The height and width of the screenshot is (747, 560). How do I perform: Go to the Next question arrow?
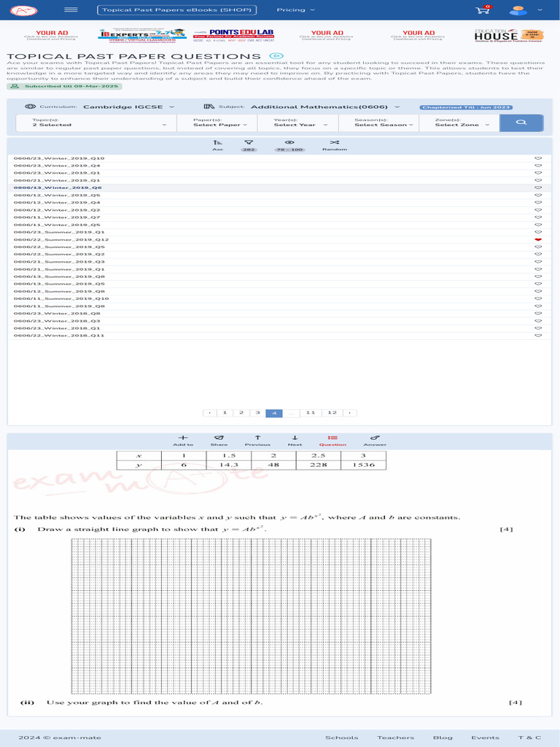coord(295,438)
